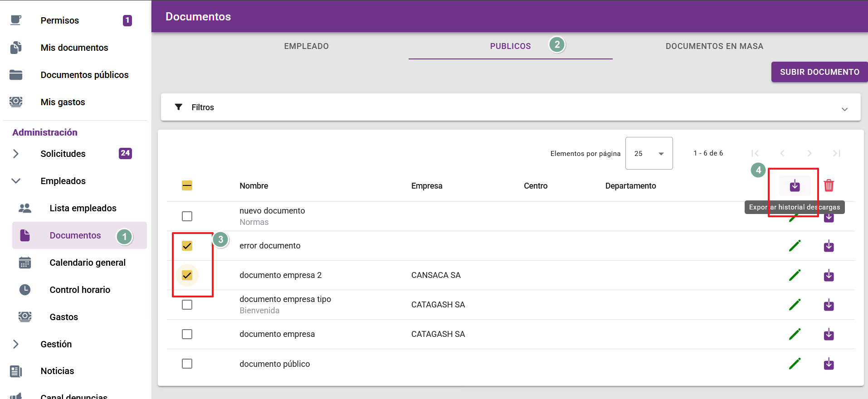Click the red trash delete icon

coord(829,185)
